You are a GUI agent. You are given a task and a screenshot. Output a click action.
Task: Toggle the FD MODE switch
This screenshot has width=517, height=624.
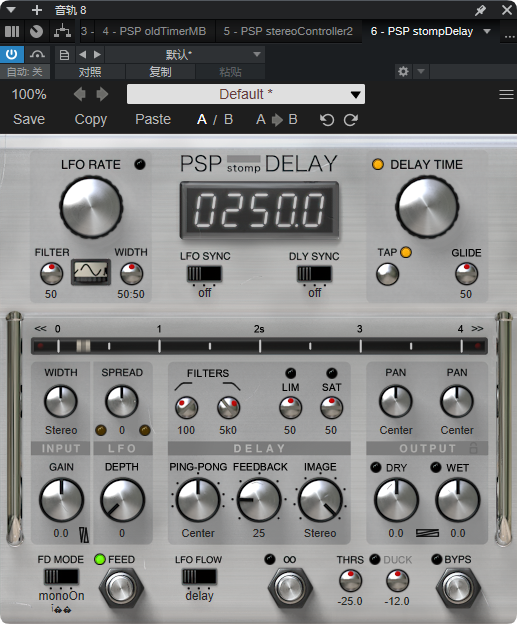pos(61,576)
